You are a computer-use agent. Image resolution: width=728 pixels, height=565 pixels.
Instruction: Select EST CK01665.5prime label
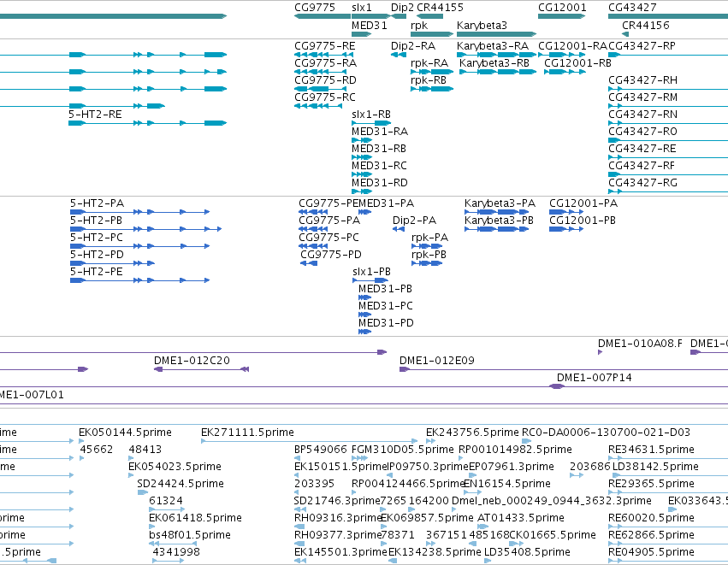point(553,535)
